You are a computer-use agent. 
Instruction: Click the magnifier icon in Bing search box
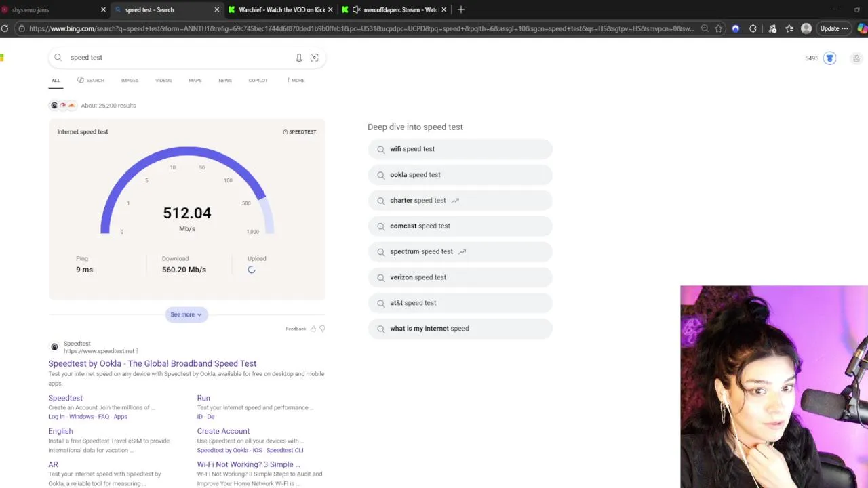point(58,58)
